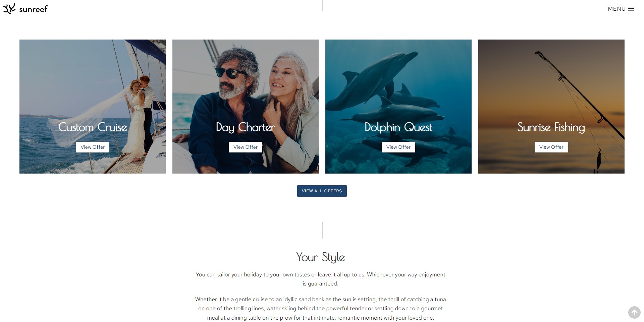Click the sunreef brand name text
644x322 pixels.
pos(34,9)
